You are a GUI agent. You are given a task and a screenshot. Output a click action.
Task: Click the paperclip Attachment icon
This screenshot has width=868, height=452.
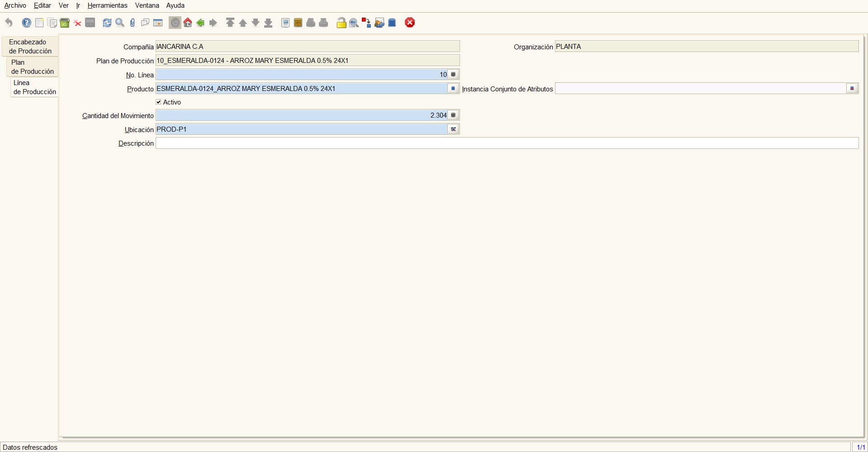point(133,23)
